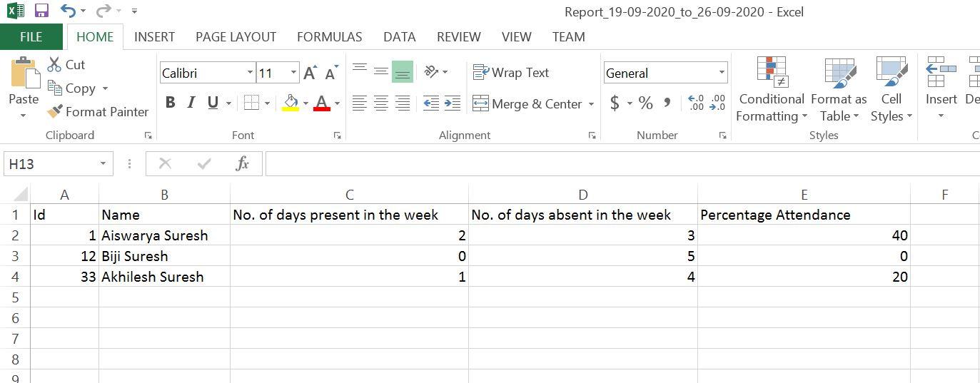Open the Calibri font name dropdown
Screen dimensions: 980x383
click(x=250, y=73)
